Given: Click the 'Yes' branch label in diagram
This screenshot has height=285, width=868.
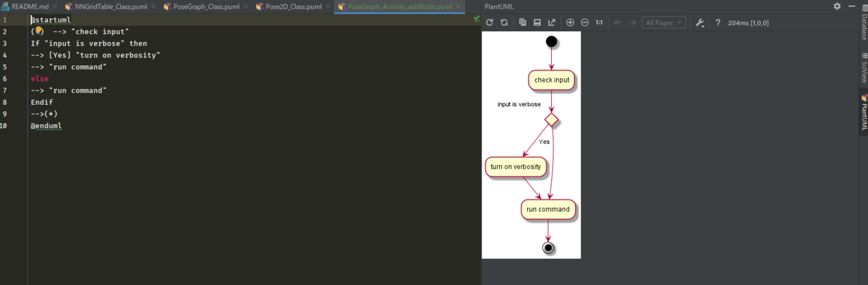Looking at the screenshot, I should (544, 142).
